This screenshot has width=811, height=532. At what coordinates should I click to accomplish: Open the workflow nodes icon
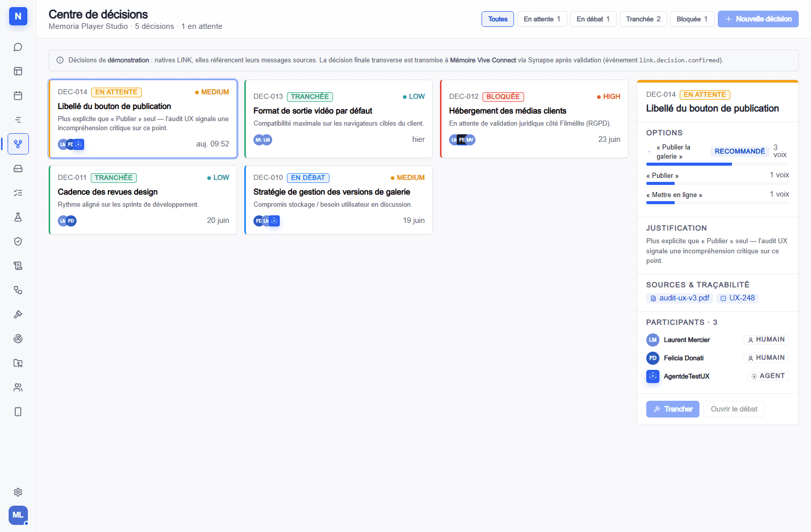(x=18, y=290)
